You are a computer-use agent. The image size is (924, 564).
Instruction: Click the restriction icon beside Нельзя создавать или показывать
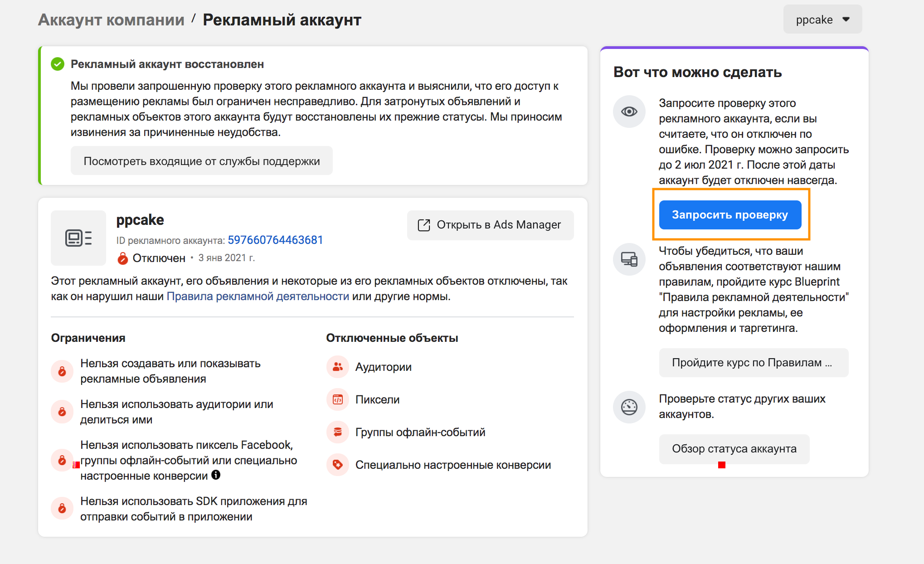click(x=62, y=371)
